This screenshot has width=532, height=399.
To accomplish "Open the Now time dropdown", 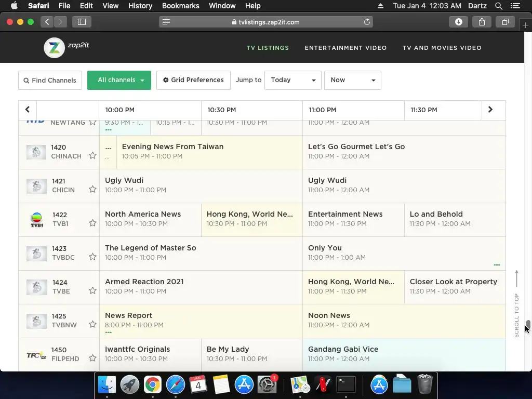I will (353, 80).
